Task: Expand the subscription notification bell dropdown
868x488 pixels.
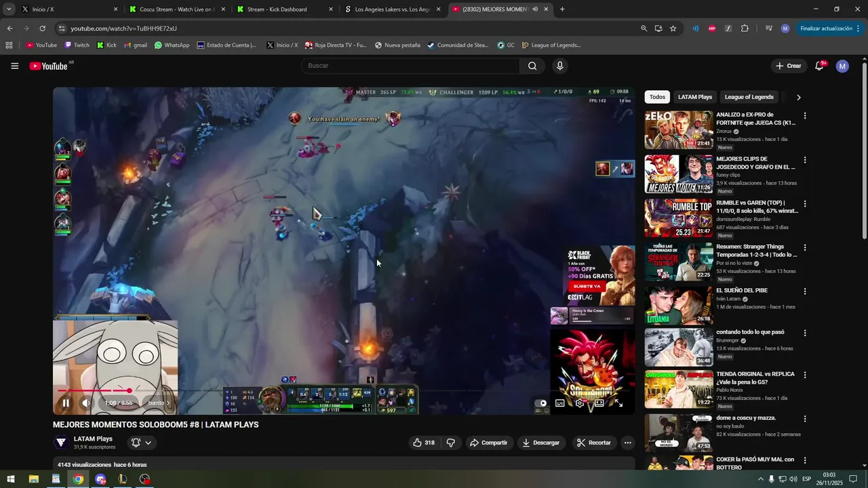Action: click(x=141, y=443)
